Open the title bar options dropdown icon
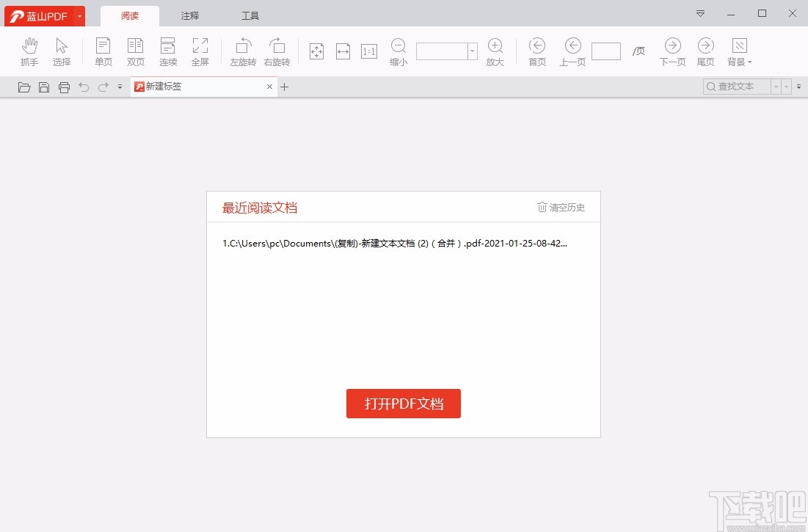Image resolution: width=808 pixels, height=532 pixels. pos(700,13)
